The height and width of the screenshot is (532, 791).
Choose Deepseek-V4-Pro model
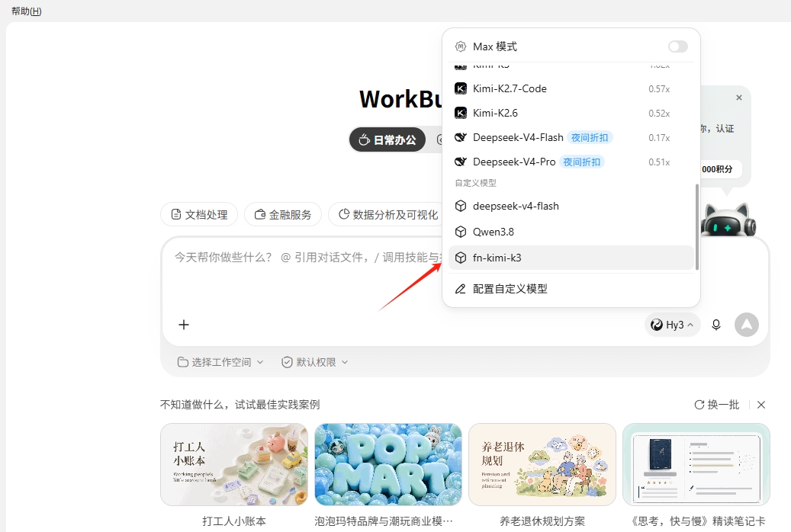[x=571, y=162]
